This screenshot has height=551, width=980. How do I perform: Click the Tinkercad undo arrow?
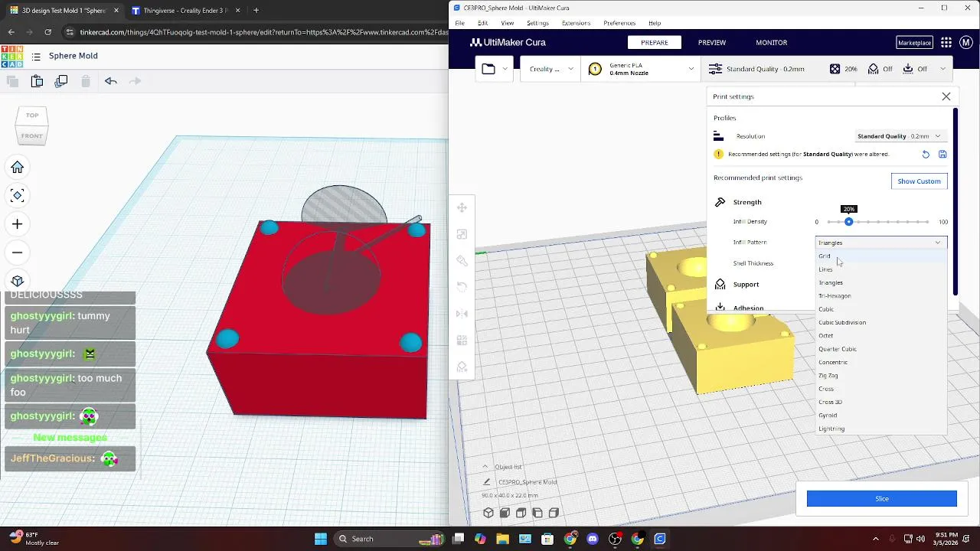point(110,81)
